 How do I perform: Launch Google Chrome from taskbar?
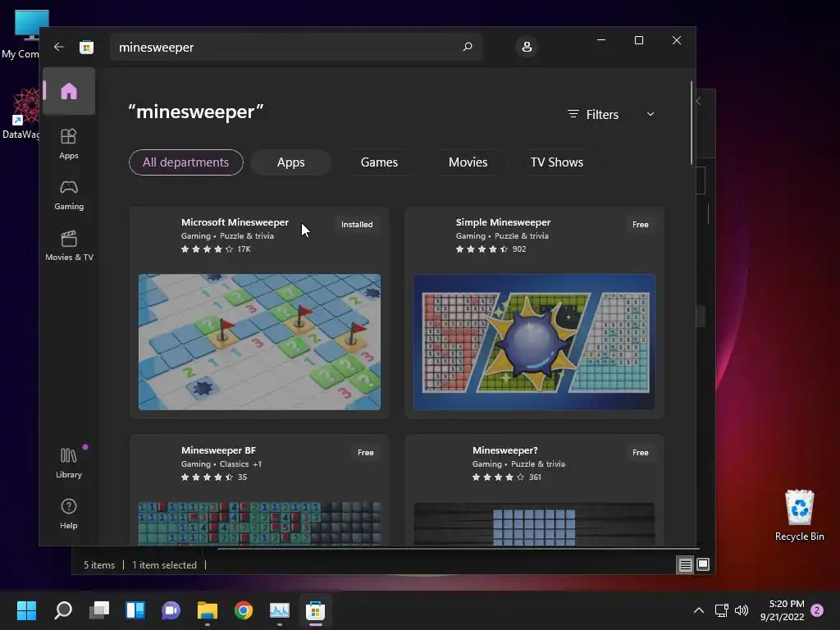click(244, 610)
